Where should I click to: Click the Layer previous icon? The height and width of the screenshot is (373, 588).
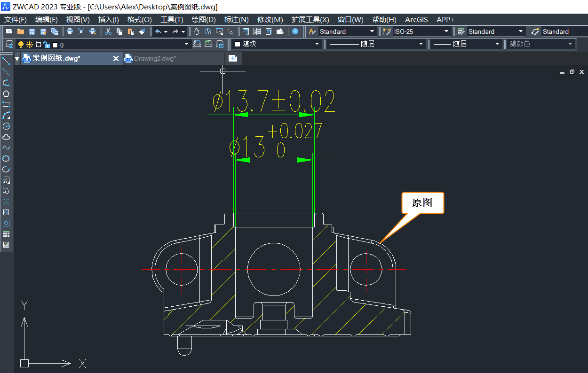click(x=208, y=44)
